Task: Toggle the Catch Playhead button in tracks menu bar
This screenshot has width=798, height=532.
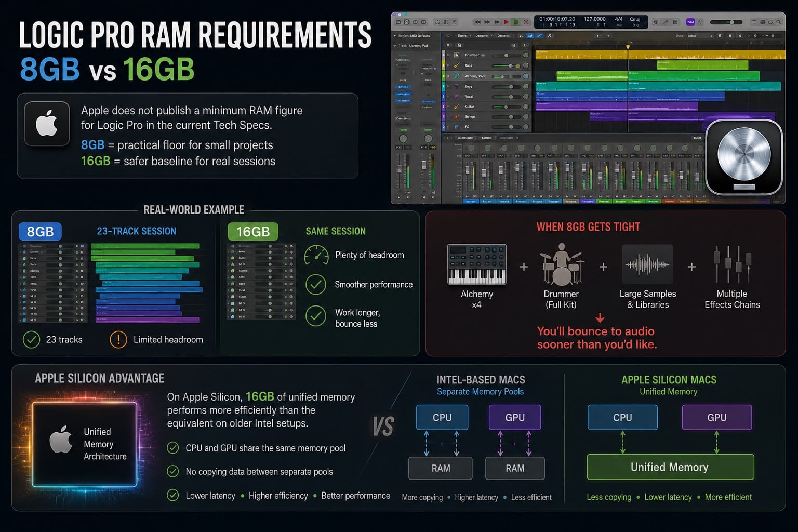Action: pos(550,36)
